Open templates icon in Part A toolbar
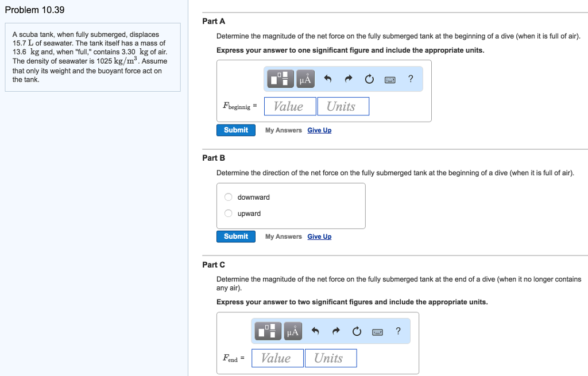588x376 pixels. 282,80
